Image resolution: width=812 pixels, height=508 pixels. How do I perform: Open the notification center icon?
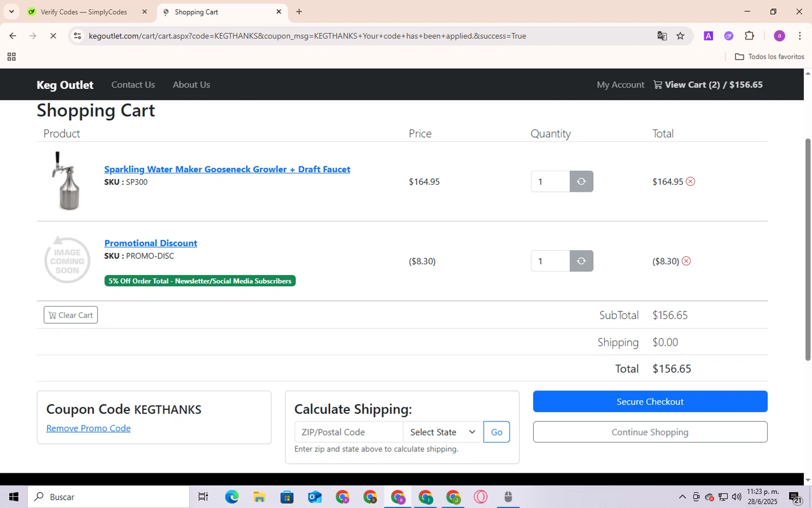coord(795,497)
